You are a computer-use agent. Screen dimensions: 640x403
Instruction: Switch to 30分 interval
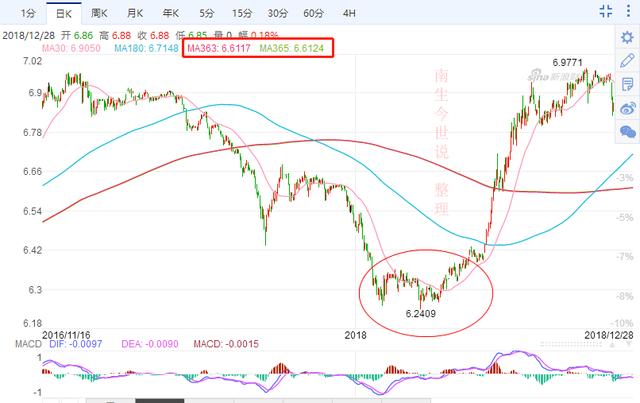coord(277,13)
